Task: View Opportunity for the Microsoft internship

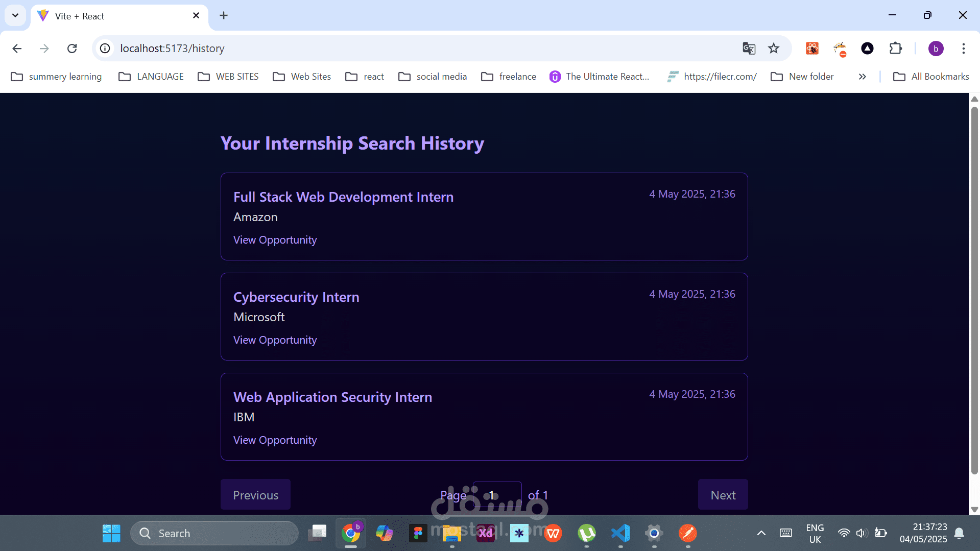Action: pos(275,340)
